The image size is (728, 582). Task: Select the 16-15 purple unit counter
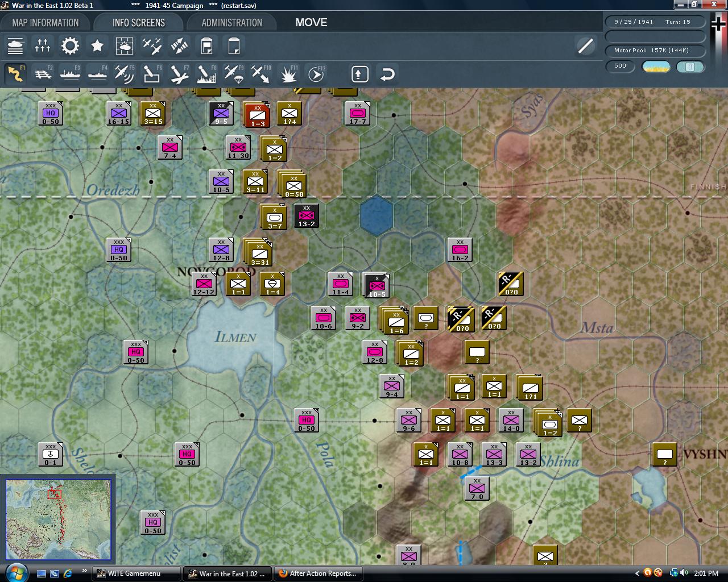click(118, 114)
